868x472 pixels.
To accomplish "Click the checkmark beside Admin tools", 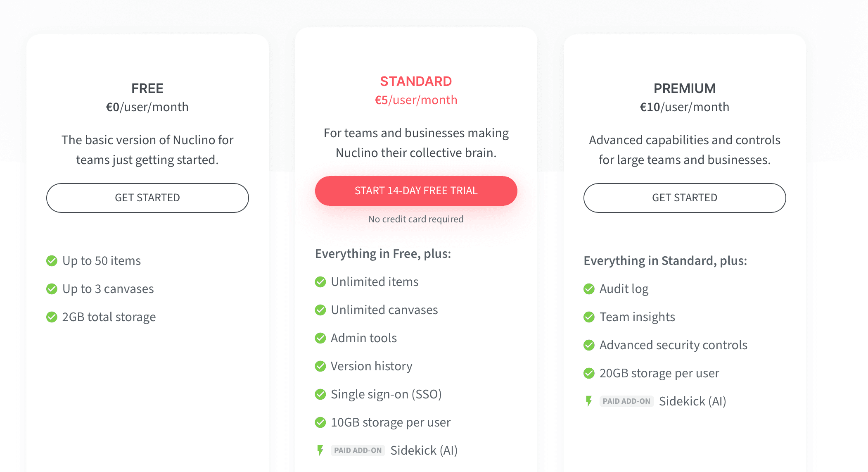I will tap(320, 338).
